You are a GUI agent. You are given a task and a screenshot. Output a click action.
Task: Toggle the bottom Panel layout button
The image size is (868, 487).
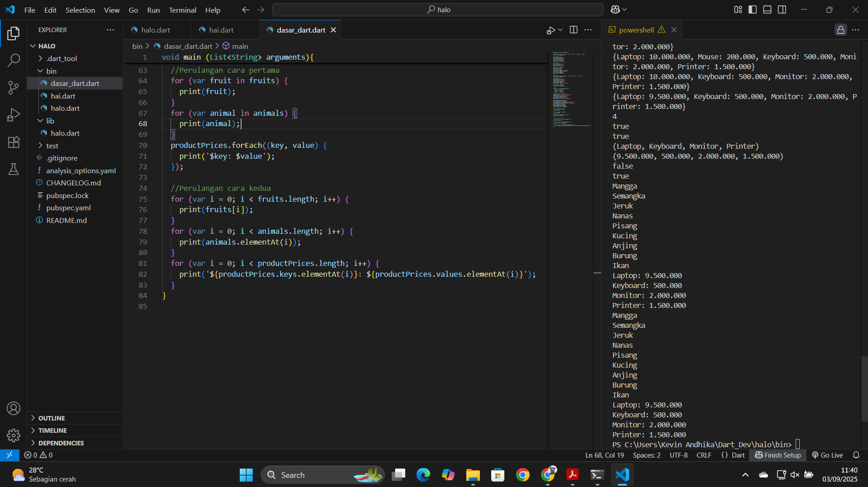pyautogui.click(x=767, y=9)
